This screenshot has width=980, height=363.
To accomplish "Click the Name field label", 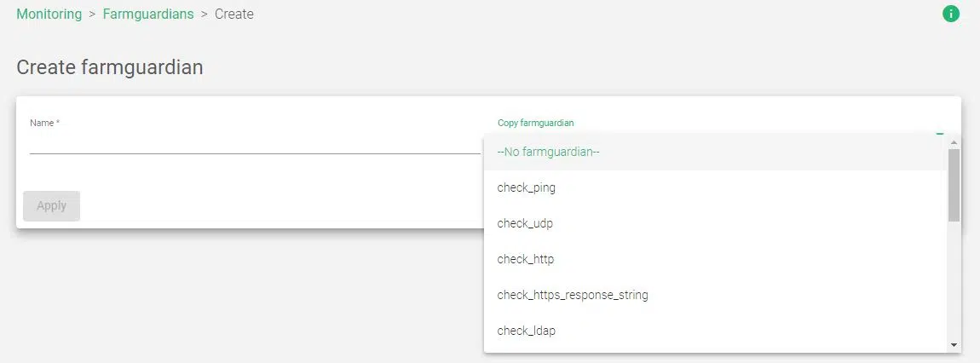I will 44,123.
